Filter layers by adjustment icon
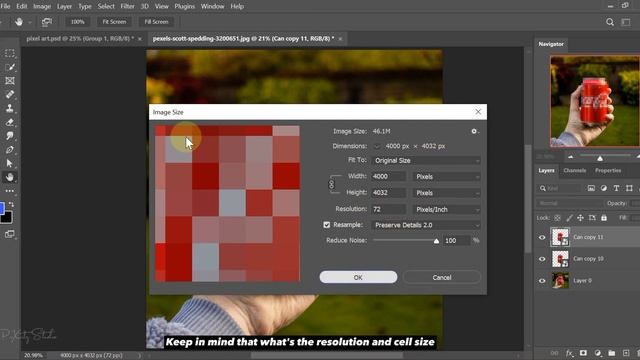 pos(604,188)
